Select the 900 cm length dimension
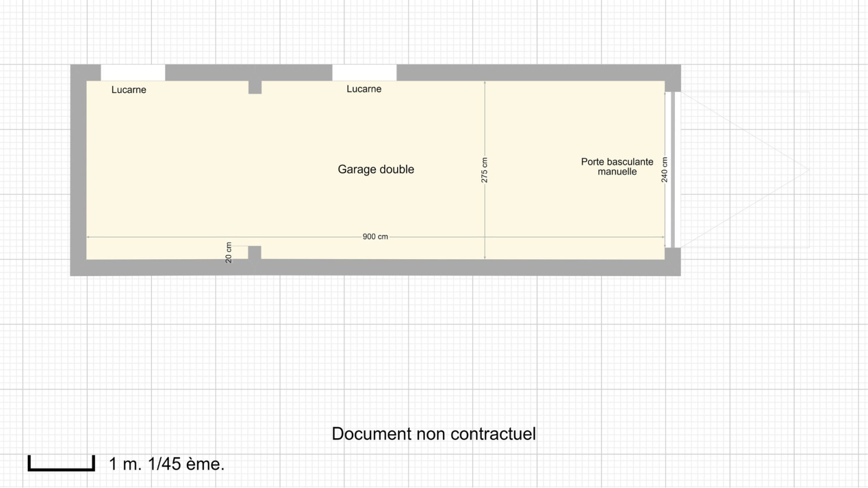 (375, 237)
